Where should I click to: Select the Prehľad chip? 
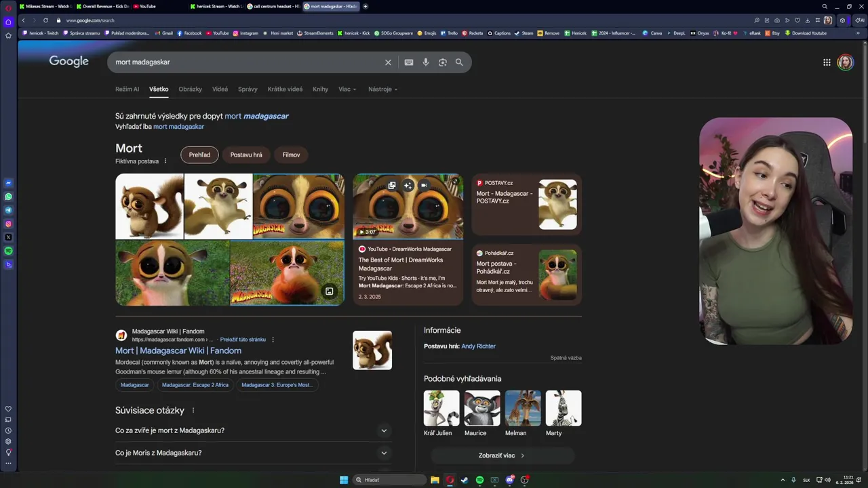point(199,155)
